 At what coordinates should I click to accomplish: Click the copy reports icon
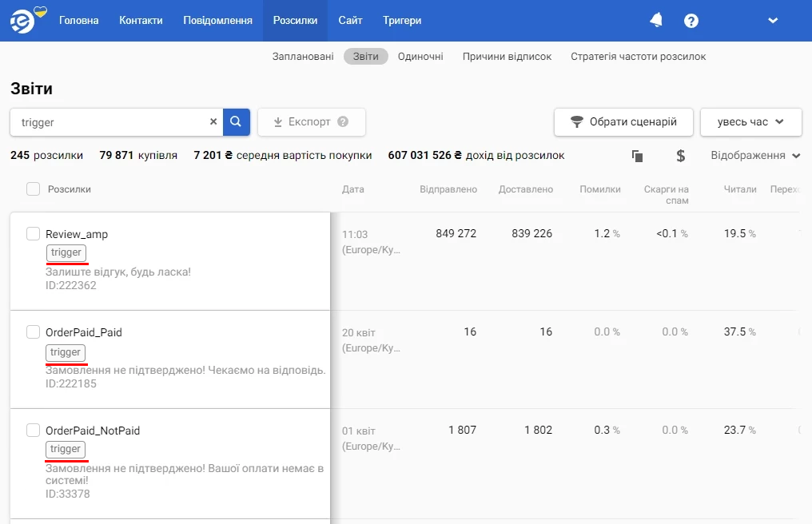[x=638, y=156]
